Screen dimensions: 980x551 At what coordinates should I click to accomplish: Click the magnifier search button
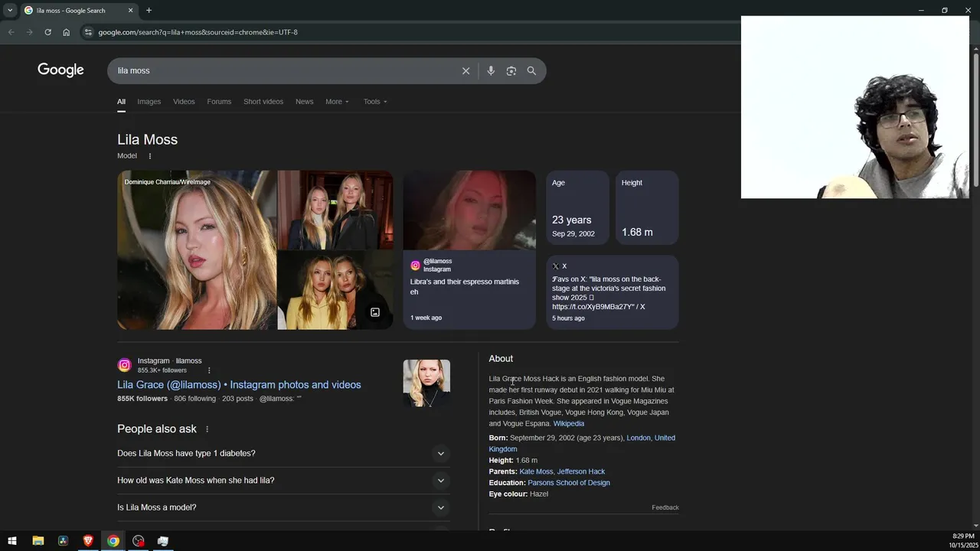point(531,70)
